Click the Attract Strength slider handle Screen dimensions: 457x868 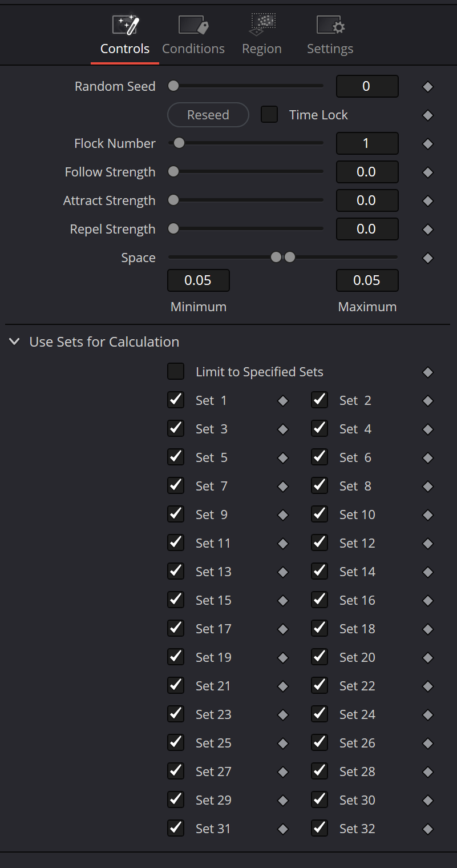tap(173, 200)
